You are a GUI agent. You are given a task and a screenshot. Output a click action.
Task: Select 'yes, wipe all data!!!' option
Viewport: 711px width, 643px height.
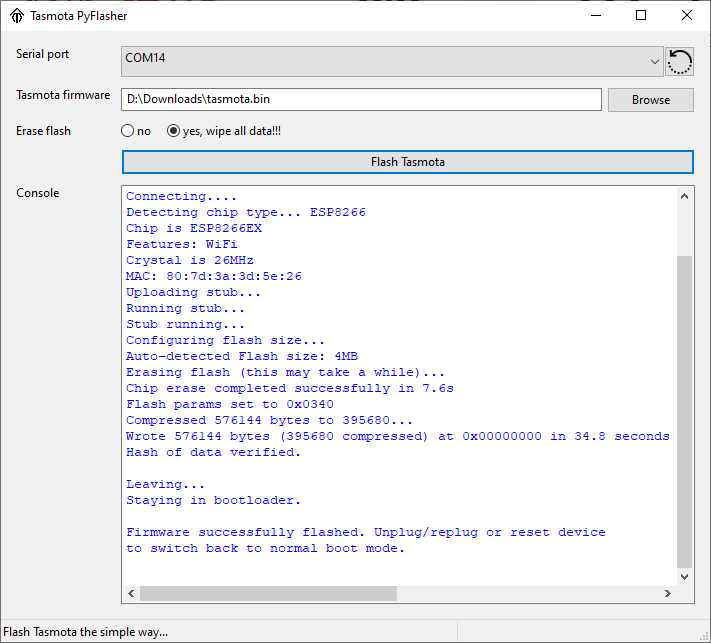point(224,131)
